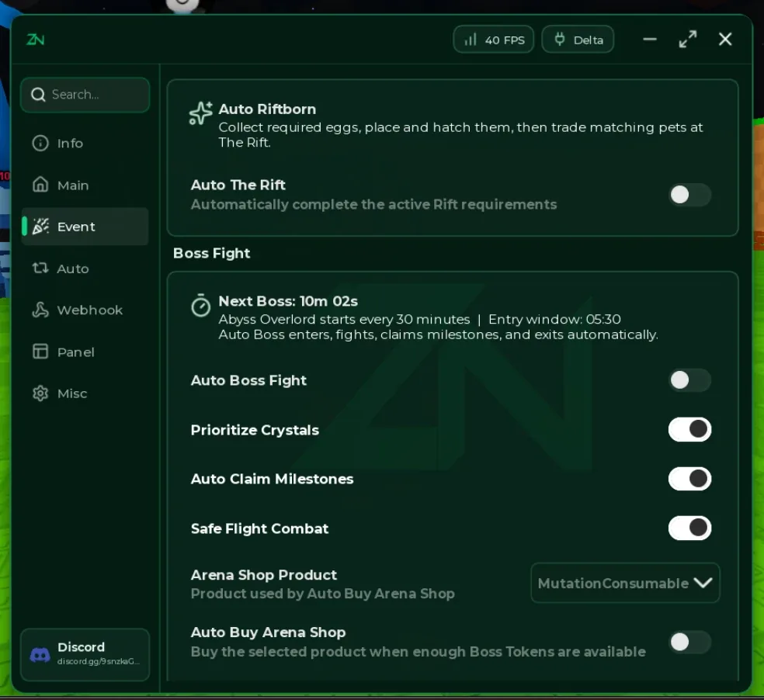Click the Discord logo icon
This screenshot has height=700, width=764.
point(40,655)
